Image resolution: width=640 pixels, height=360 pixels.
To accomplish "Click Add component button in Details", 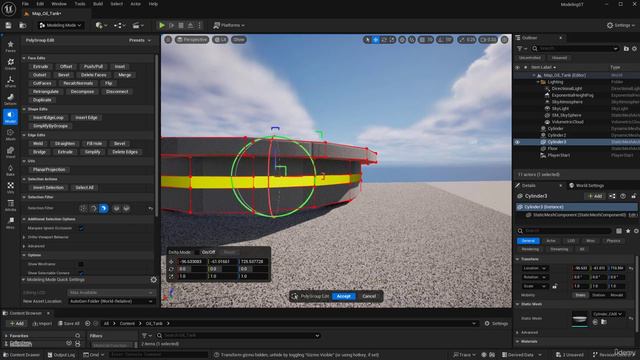I will point(595,196).
